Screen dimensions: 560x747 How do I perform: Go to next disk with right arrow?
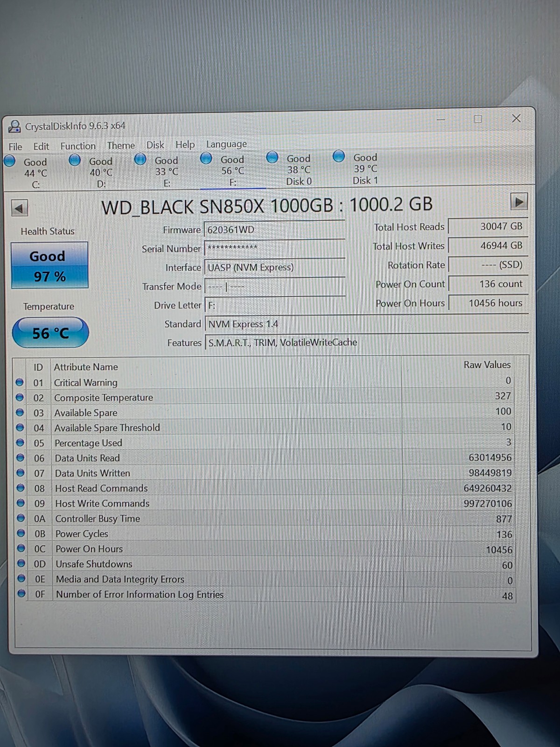tap(519, 202)
